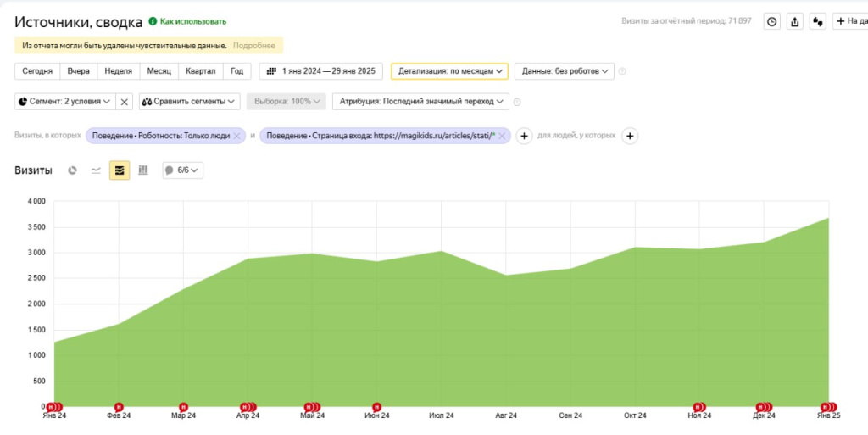Screen dimensions: 868x435
Task: Click the export report icon
Action: (794, 22)
